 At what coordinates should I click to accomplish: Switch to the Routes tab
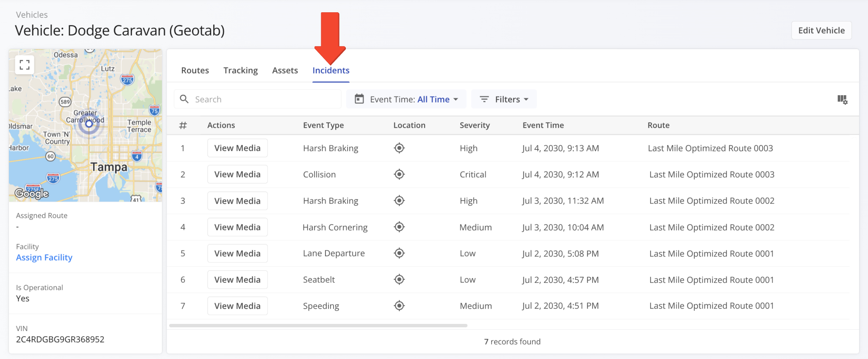point(195,70)
